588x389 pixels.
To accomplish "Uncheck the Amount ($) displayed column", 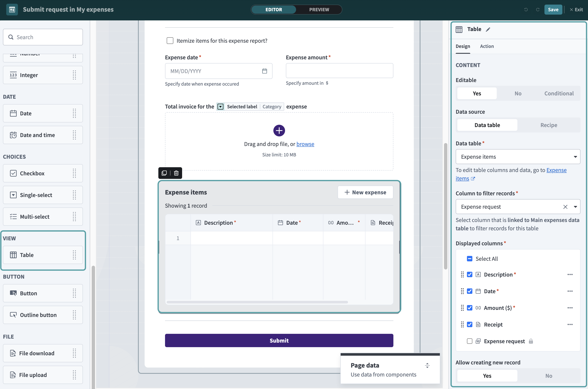I will pyautogui.click(x=470, y=308).
